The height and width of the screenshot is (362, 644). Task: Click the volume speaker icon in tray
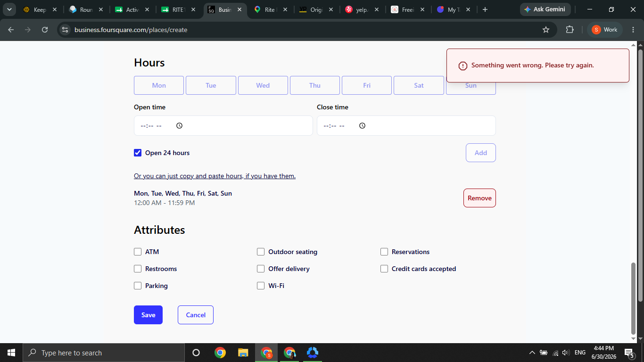coord(566,353)
